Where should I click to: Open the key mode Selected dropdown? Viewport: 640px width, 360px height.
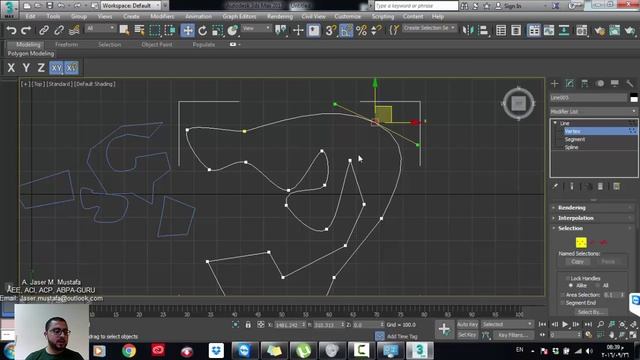[x=507, y=324]
